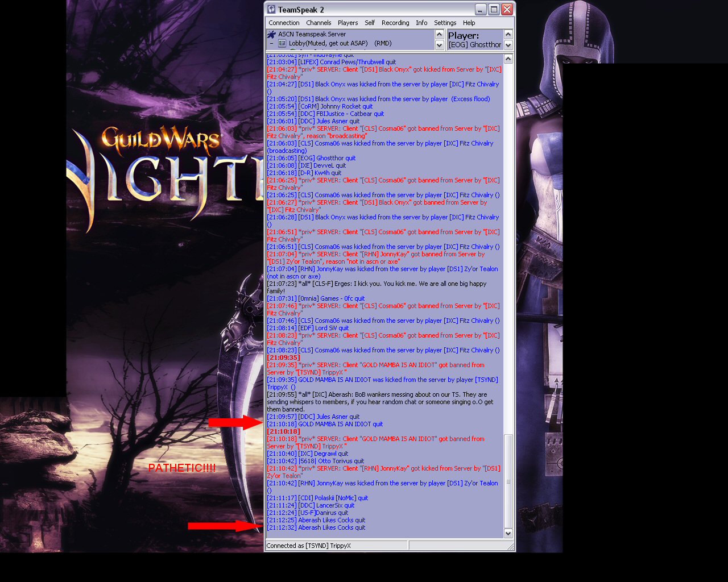The height and width of the screenshot is (582, 728).
Task: Click the 21:09:57 Jules Asner quit line
Action: (313, 417)
